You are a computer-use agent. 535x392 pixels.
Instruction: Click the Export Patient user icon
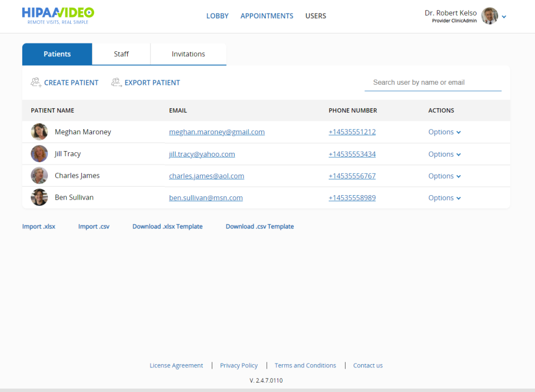coord(116,83)
